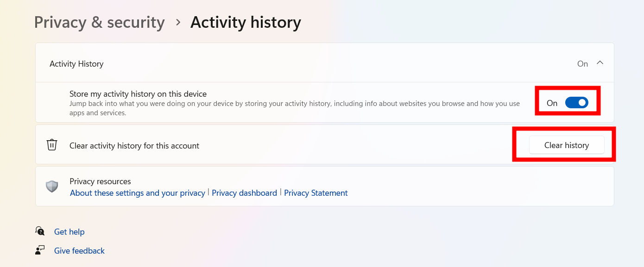Click Store my activity history description text

(295, 108)
